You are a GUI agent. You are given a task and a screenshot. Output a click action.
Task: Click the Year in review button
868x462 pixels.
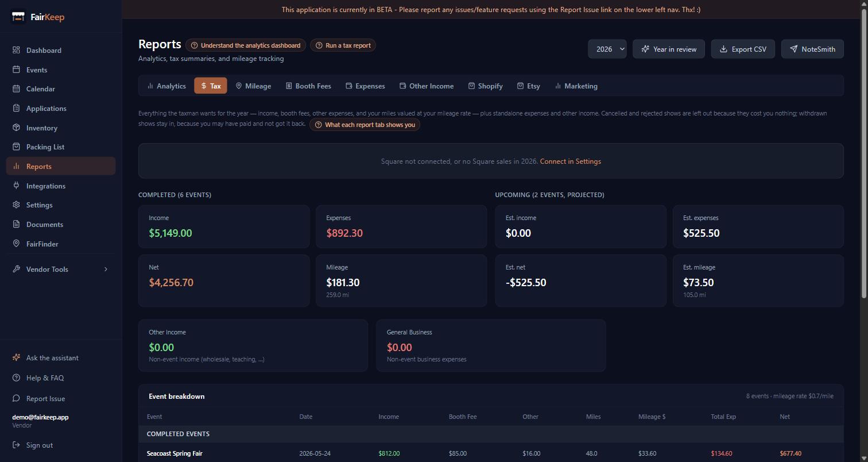tap(669, 49)
